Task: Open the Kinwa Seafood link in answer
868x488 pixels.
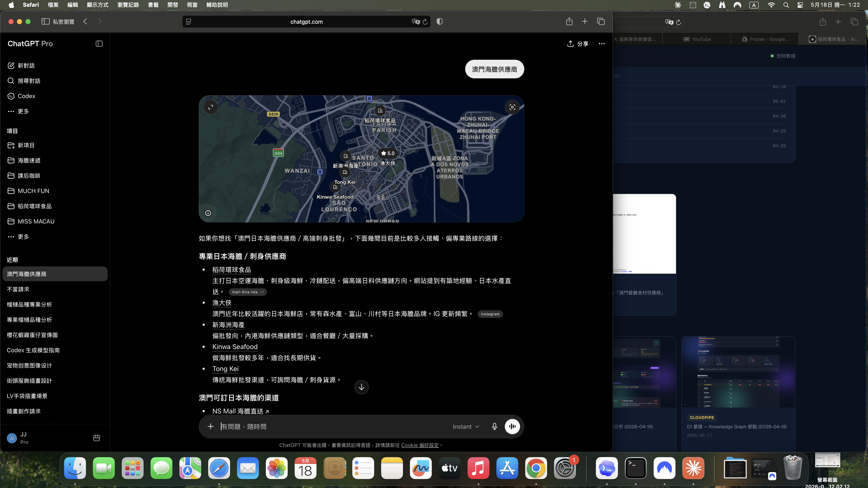Action: [x=235, y=347]
